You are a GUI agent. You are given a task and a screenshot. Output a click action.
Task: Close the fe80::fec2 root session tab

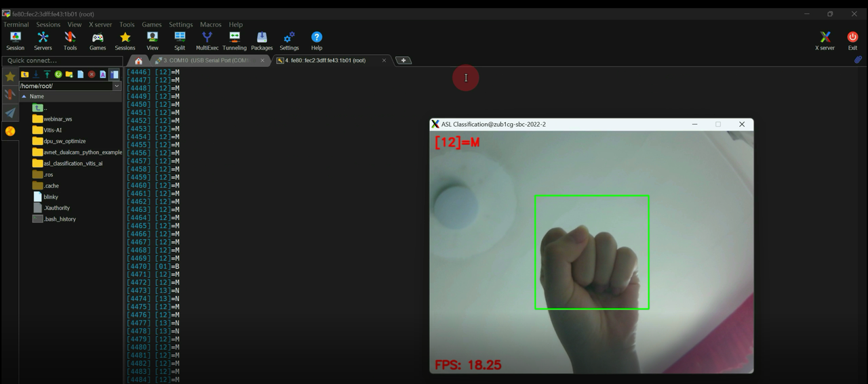click(x=384, y=60)
